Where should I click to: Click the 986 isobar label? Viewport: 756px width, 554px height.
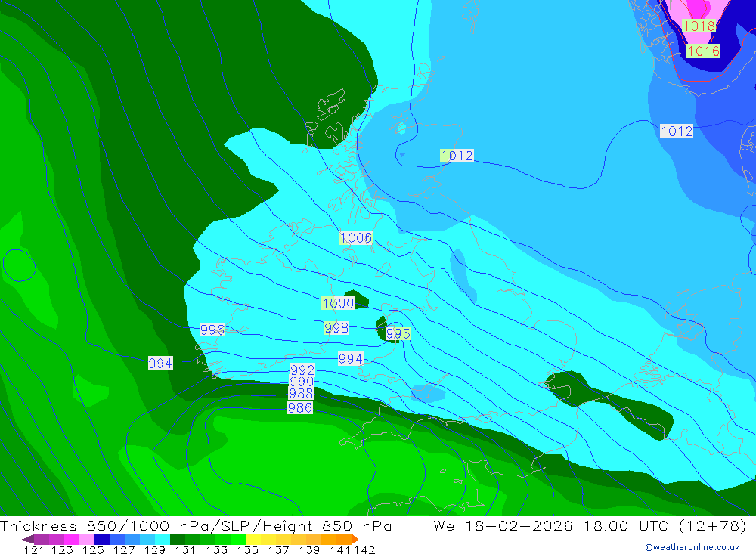click(300, 408)
